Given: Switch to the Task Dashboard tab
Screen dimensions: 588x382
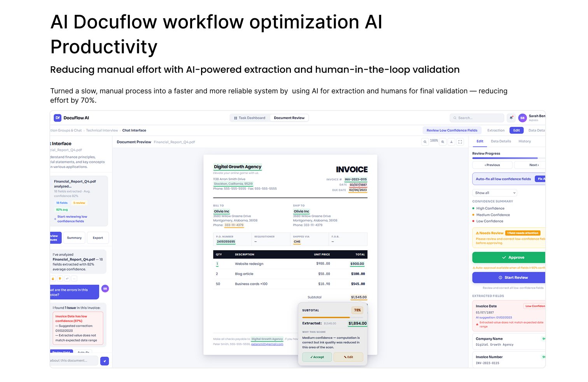Looking at the screenshot, I should point(249,118).
